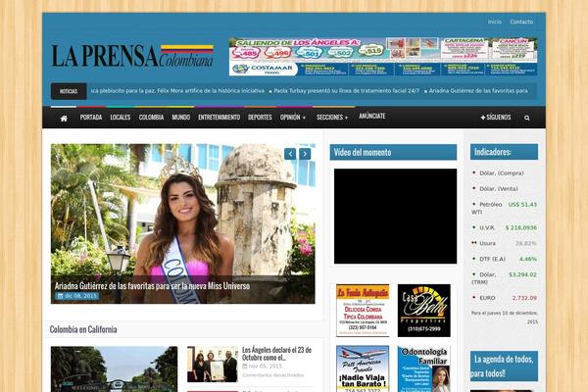Click Petróleo WTI value US$ 51.43
Viewport: 588px width, 392px height.
click(x=522, y=205)
